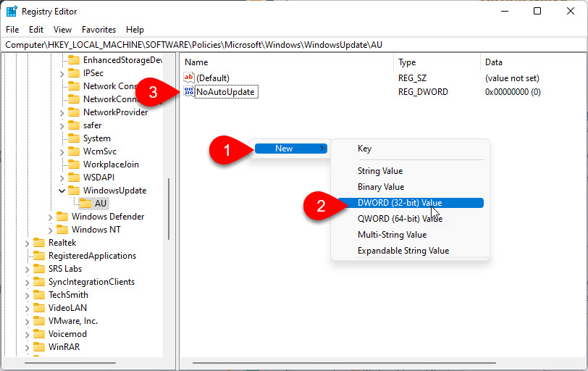Click the WcmSvc folder icon
This screenshot has width=588, height=371.
tap(74, 151)
